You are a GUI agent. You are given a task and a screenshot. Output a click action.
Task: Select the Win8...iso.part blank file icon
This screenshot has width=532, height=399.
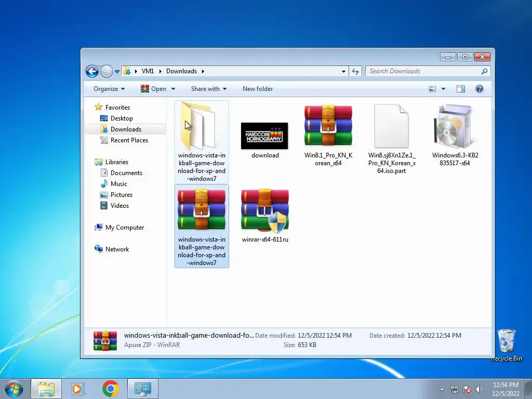(x=391, y=126)
